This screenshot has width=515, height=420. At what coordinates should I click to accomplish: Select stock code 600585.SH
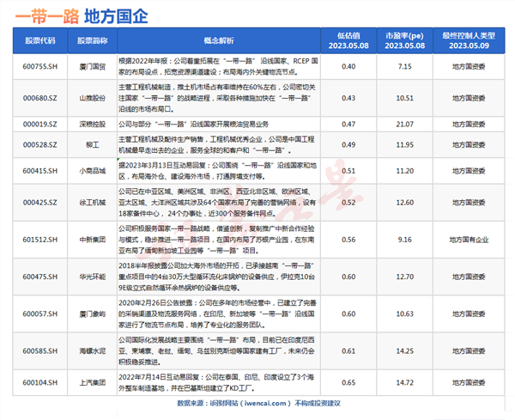pos(40,351)
